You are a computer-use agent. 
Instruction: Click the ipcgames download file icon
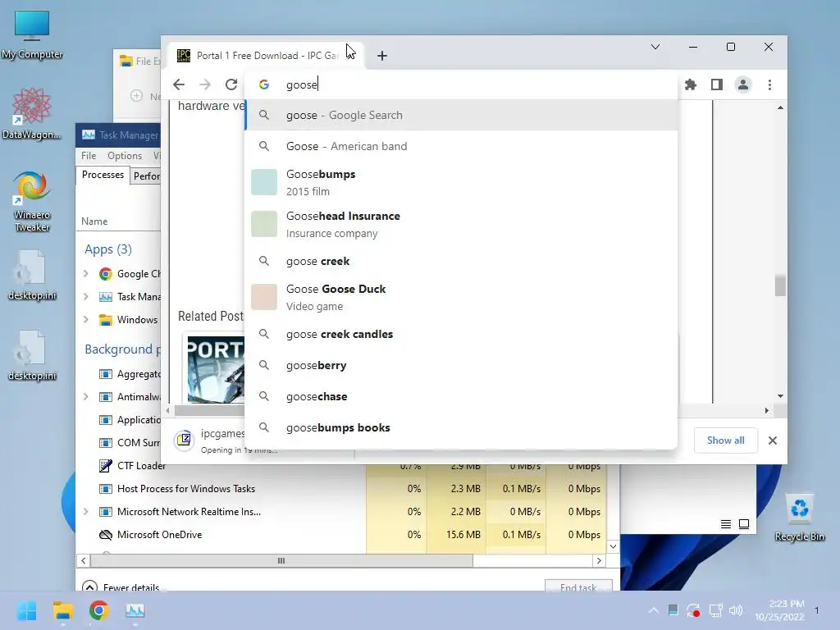coord(184,440)
